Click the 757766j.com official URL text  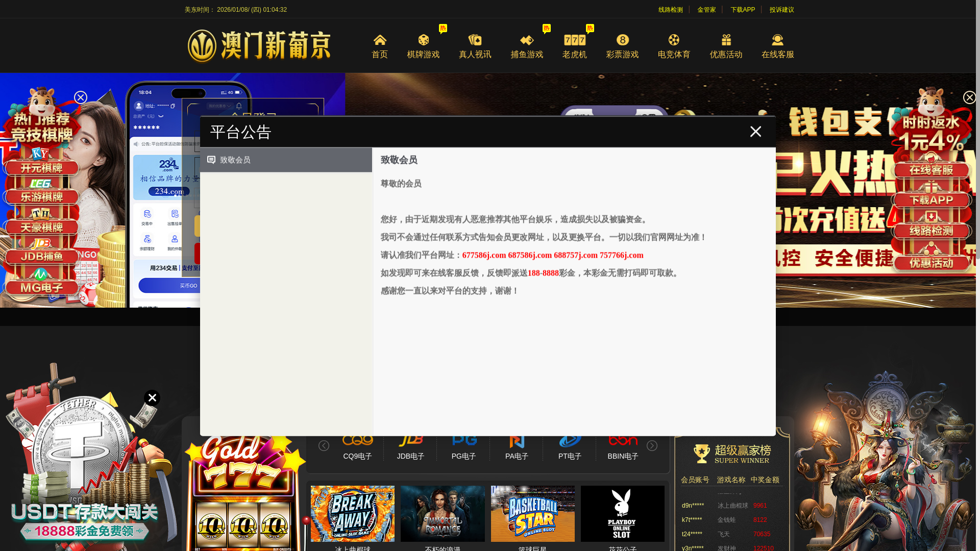[622, 256]
